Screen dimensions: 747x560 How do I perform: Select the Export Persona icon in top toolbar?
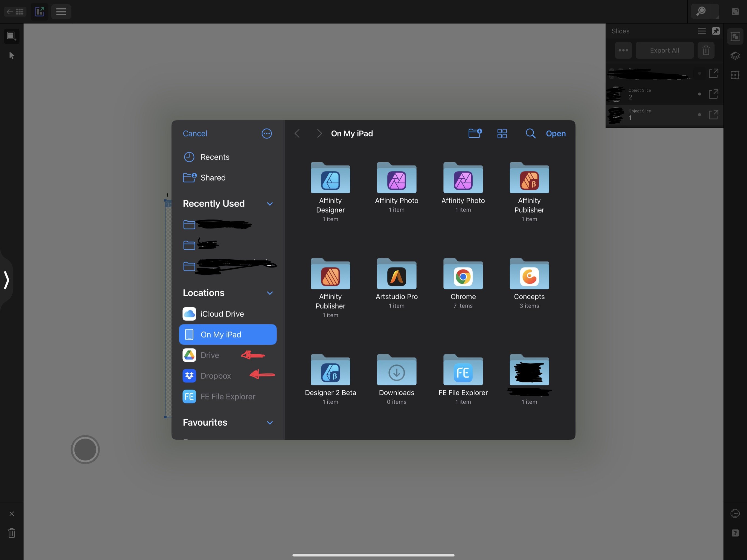click(39, 11)
